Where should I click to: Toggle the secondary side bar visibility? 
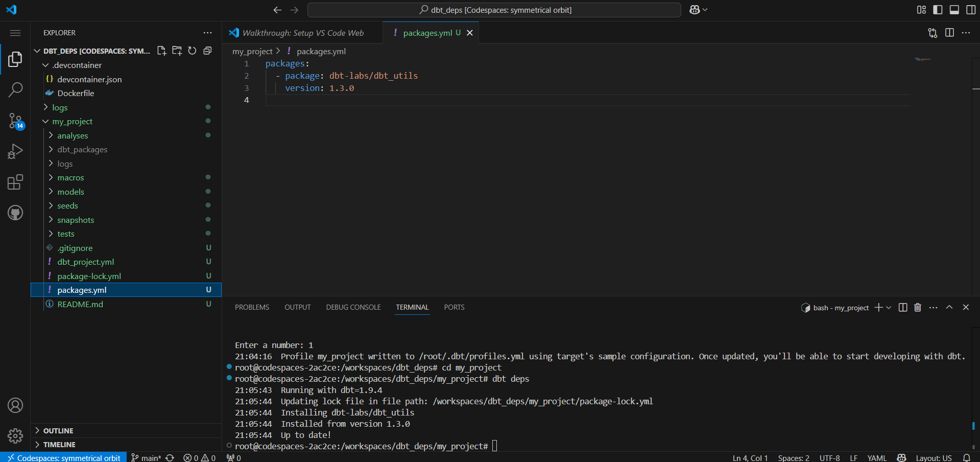(971, 10)
